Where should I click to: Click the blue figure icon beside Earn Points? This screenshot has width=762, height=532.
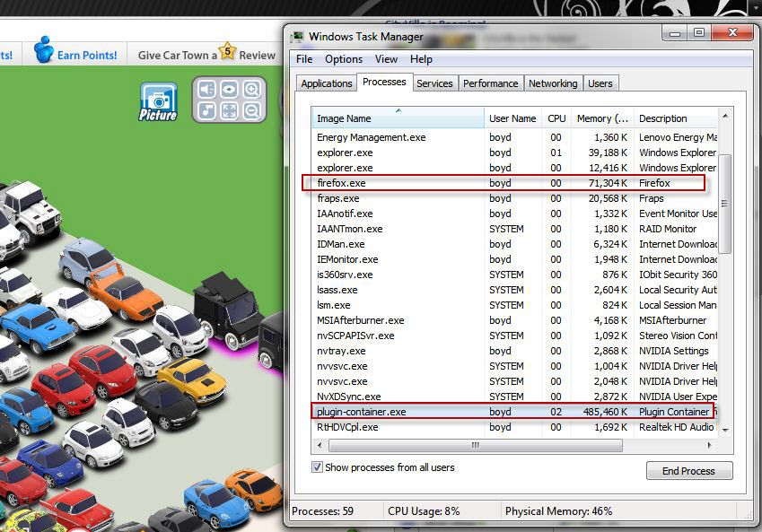pos(43,49)
